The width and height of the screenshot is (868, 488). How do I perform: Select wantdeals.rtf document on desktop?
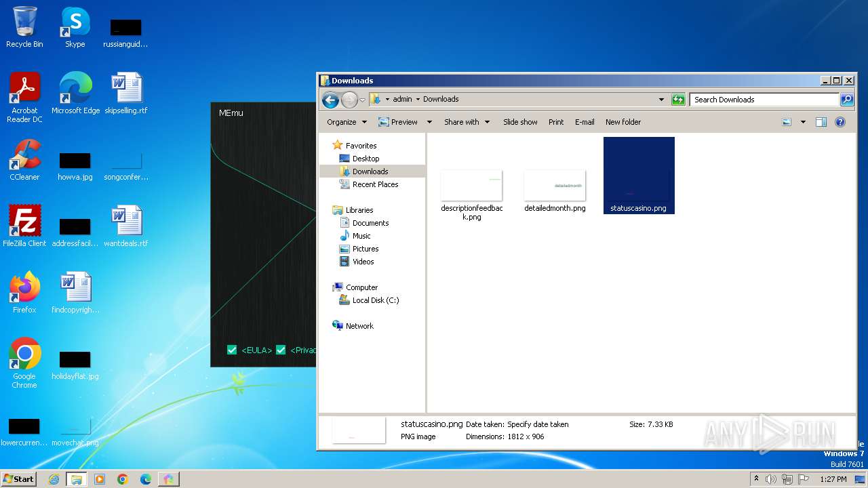tap(126, 226)
